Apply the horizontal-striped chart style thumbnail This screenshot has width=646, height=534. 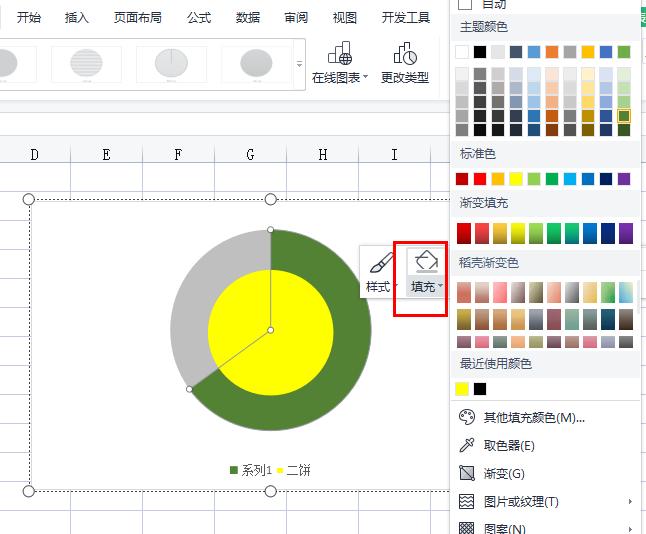tap(86, 64)
